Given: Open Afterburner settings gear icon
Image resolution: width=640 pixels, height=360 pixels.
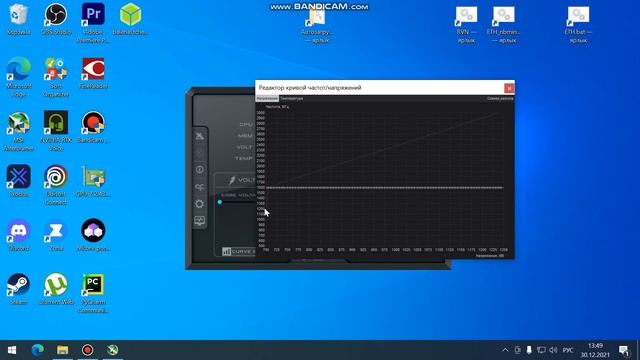Looking at the screenshot, I should click(x=200, y=204).
